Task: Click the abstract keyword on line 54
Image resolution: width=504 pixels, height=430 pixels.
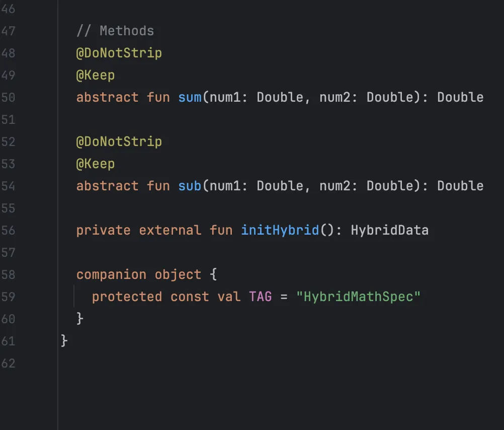Action: (x=107, y=186)
